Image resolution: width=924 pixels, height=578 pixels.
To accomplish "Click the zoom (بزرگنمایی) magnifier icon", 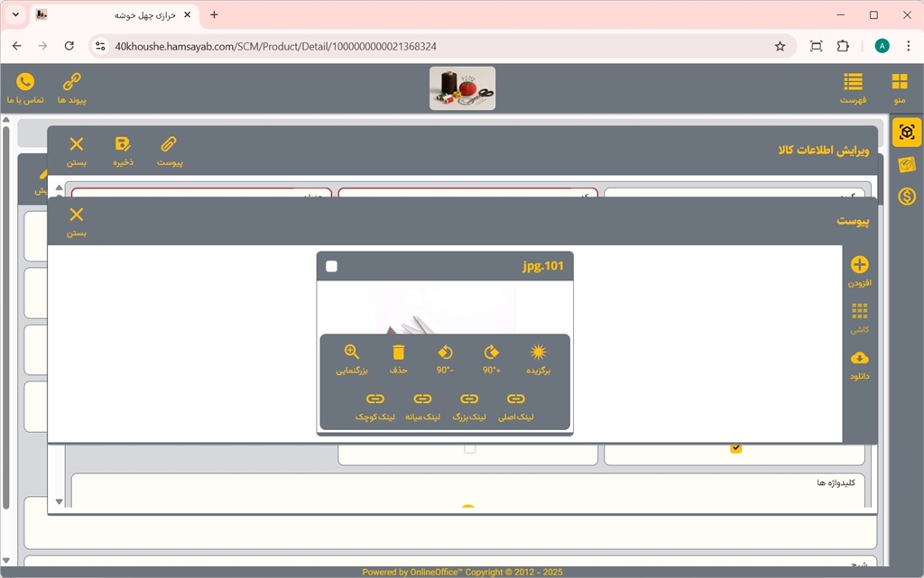I will (x=352, y=353).
